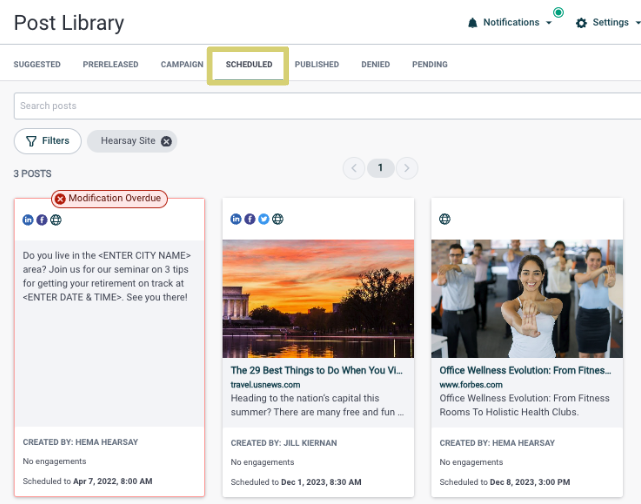Open the Settings dropdown arrow

click(x=638, y=23)
